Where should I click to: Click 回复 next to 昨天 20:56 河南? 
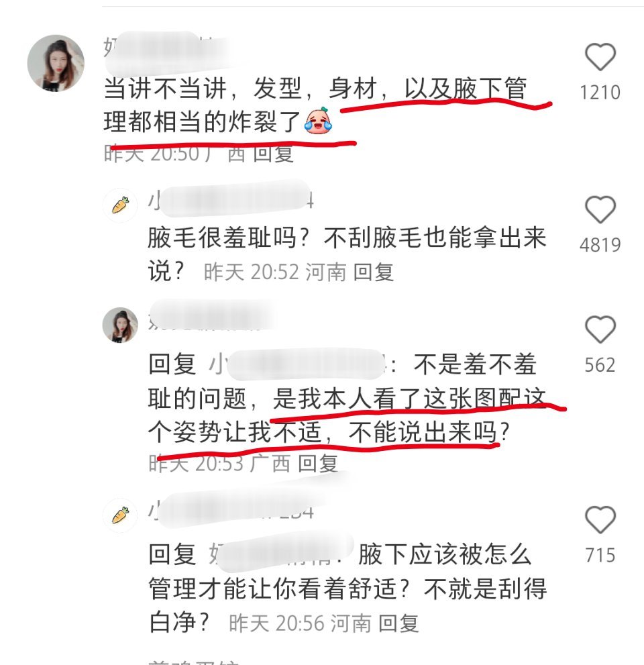[398, 623]
